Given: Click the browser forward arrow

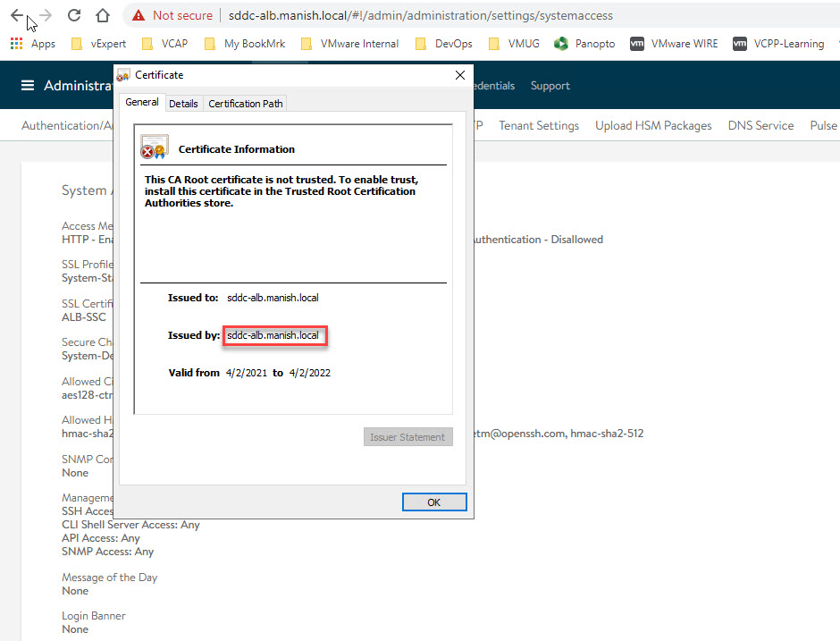Looking at the screenshot, I should click(46, 15).
